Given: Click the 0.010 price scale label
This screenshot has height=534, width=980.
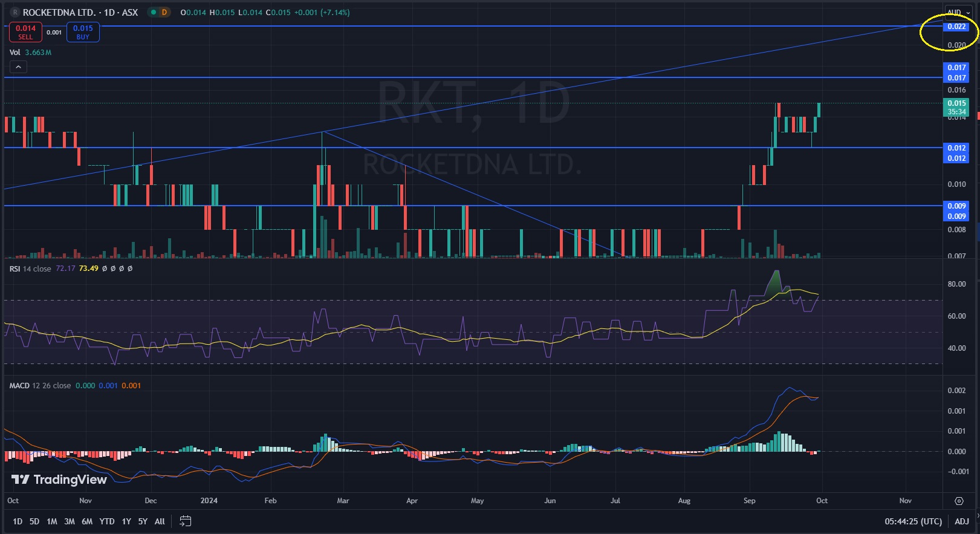Looking at the screenshot, I should pyautogui.click(x=956, y=184).
